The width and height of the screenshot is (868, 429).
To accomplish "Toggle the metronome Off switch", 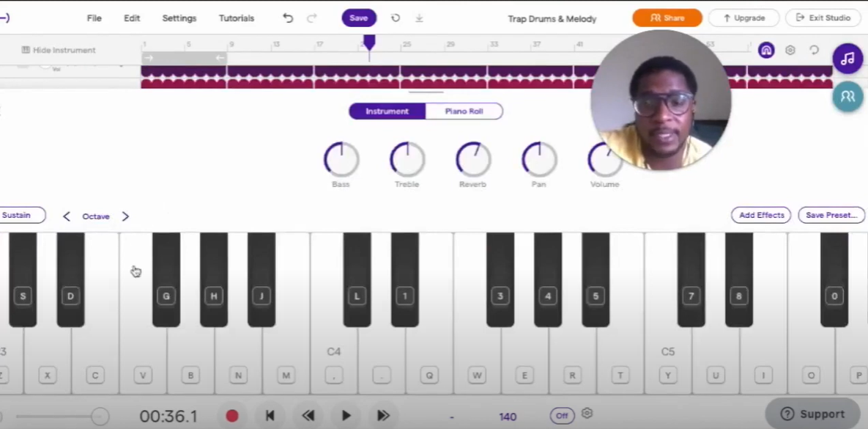I will [x=562, y=415].
